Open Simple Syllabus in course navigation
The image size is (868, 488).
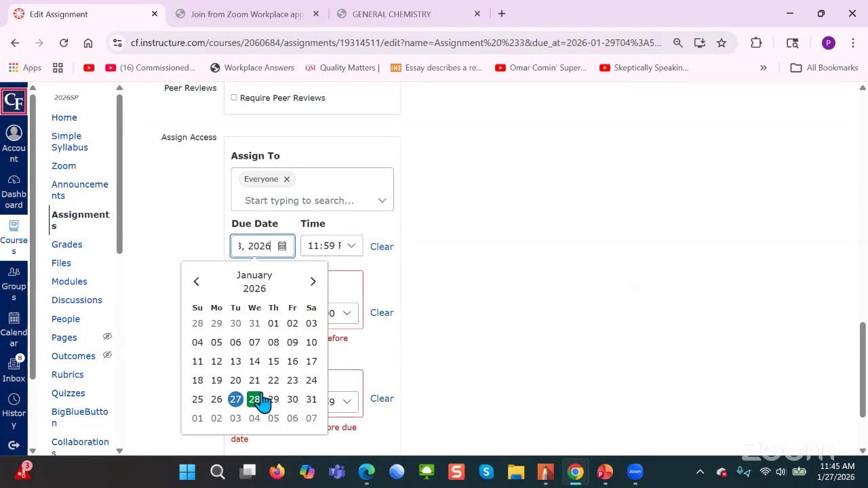tap(70, 142)
